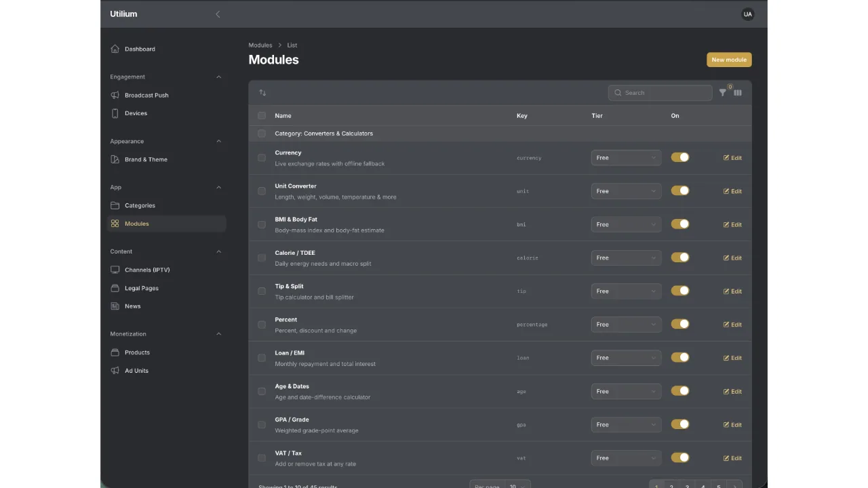Click the Modules grid icon
The image size is (868, 488).
[115, 224]
